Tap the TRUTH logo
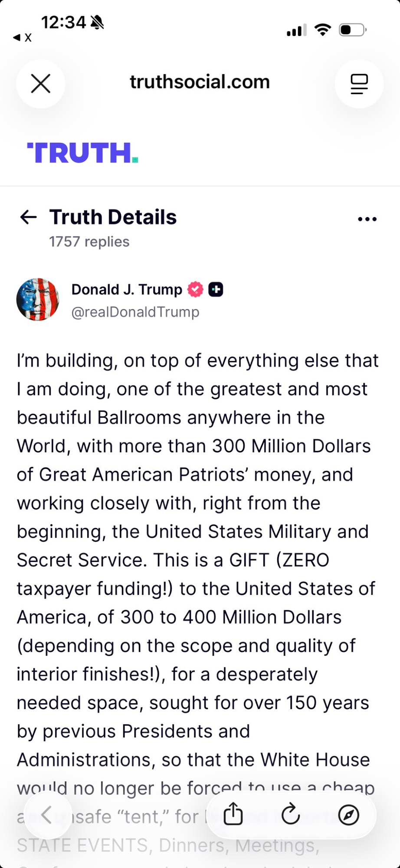This screenshot has width=400, height=868. [x=82, y=153]
